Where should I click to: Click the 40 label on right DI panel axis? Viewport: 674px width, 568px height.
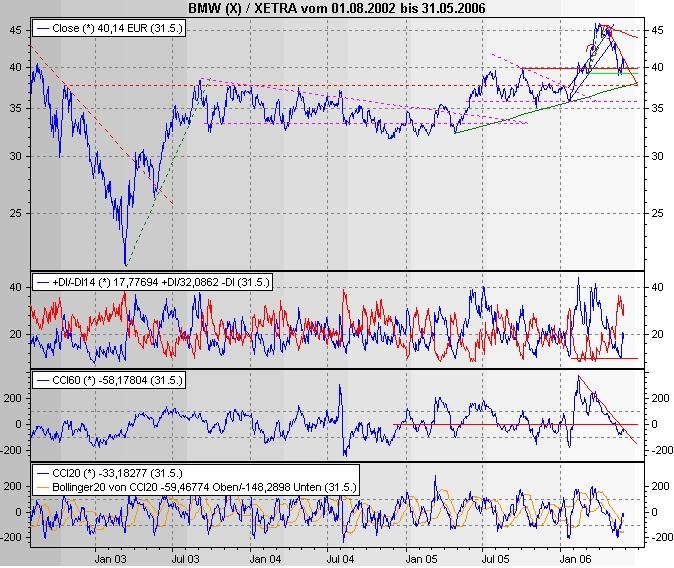coord(657,287)
